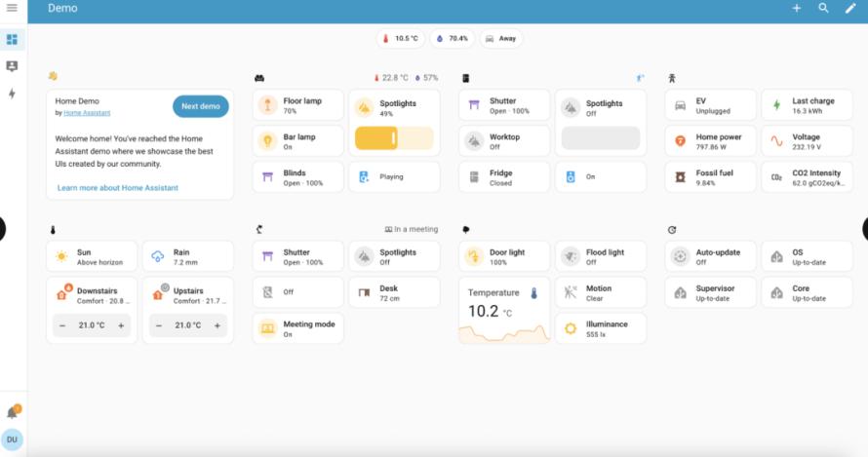Toggle the Floor lamp light
This screenshot has width=868, height=457.
(x=266, y=105)
